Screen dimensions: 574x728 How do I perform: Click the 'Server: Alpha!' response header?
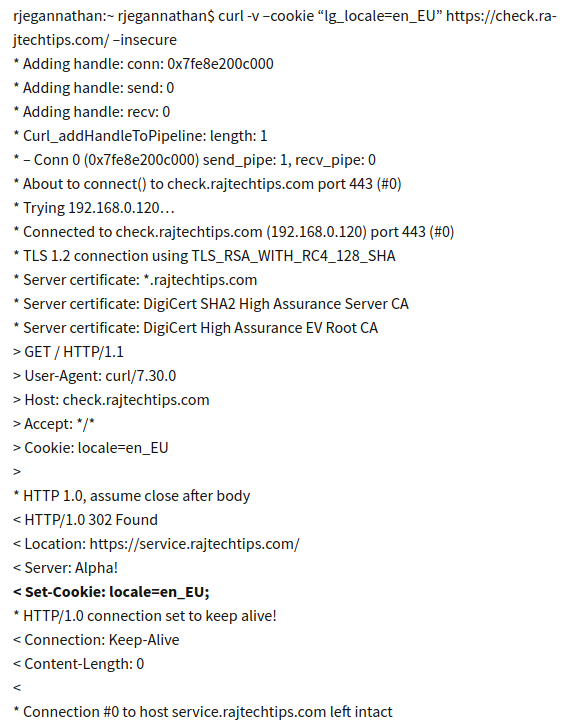click(65, 568)
